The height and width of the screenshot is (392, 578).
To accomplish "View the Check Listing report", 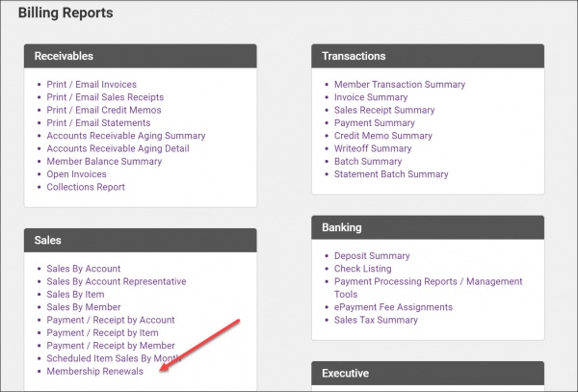I will click(x=364, y=269).
